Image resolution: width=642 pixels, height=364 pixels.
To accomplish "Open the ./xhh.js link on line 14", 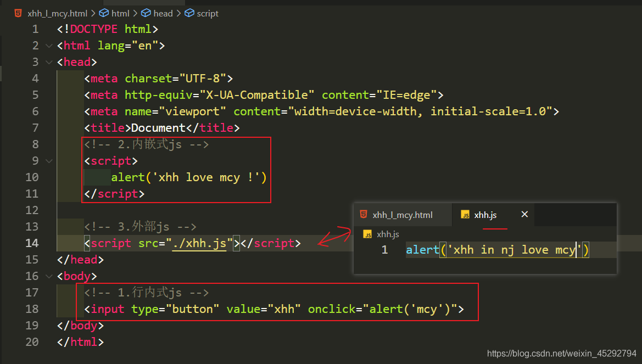I will [x=199, y=243].
